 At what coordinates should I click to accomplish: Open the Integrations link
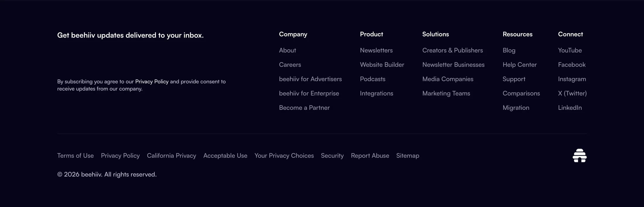[x=376, y=94]
